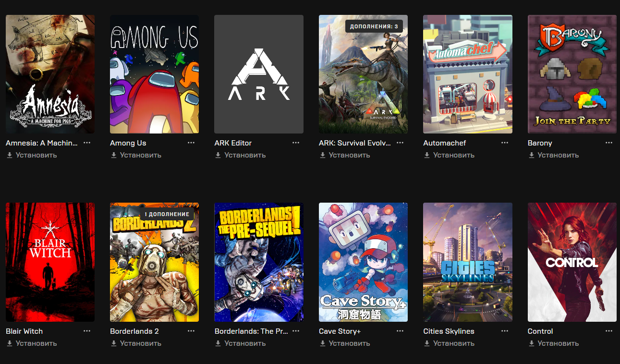Click the 'Borderlands 2' title text
The height and width of the screenshot is (364, 620).
[134, 331]
